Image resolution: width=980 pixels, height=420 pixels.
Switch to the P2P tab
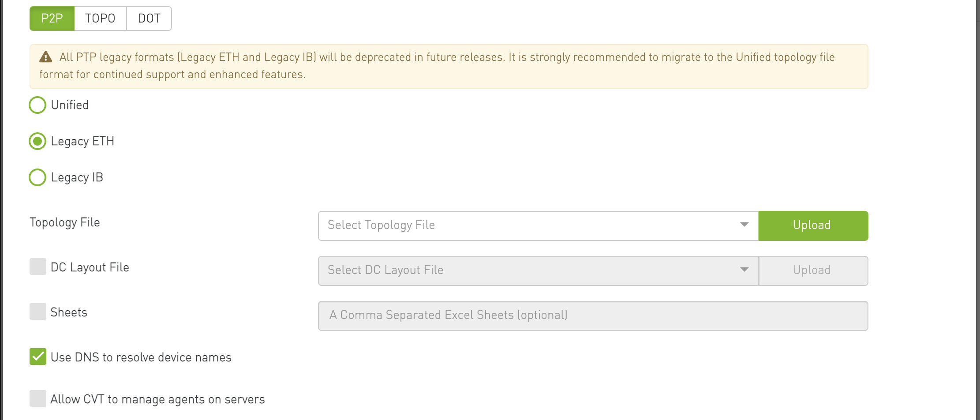[x=52, y=19]
